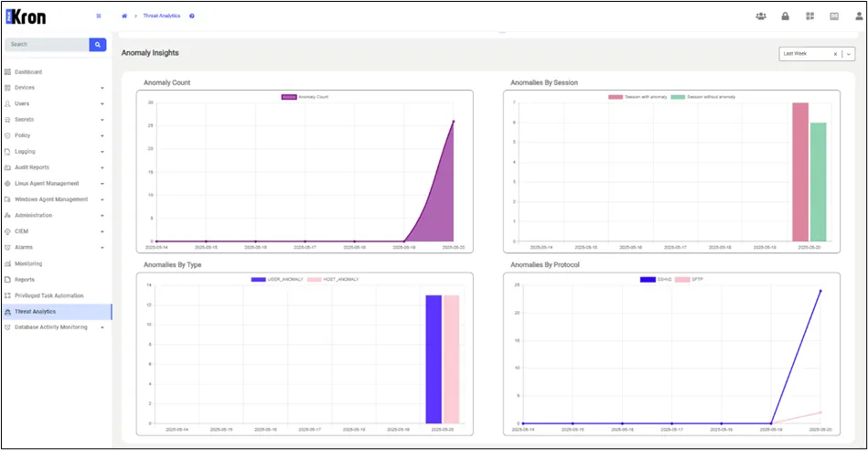The width and height of the screenshot is (868, 450).
Task: Open Windows Agent Management menu label
Action: click(51, 199)
